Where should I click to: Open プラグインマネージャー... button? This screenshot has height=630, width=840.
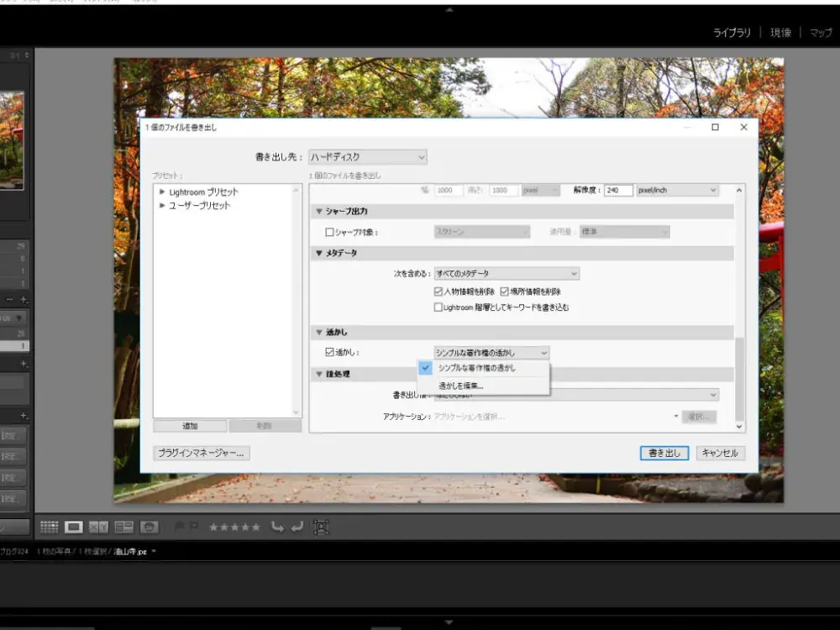pos(202,454)
